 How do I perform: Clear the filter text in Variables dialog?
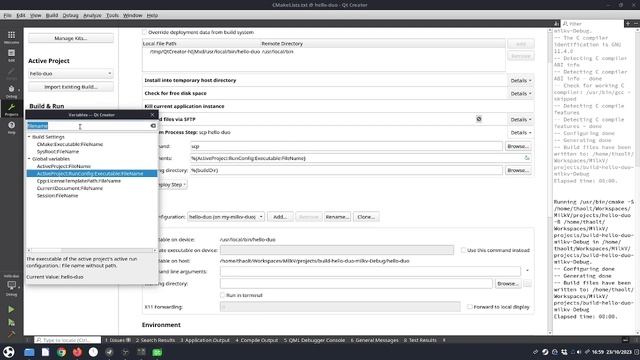[x=153, y=126]
